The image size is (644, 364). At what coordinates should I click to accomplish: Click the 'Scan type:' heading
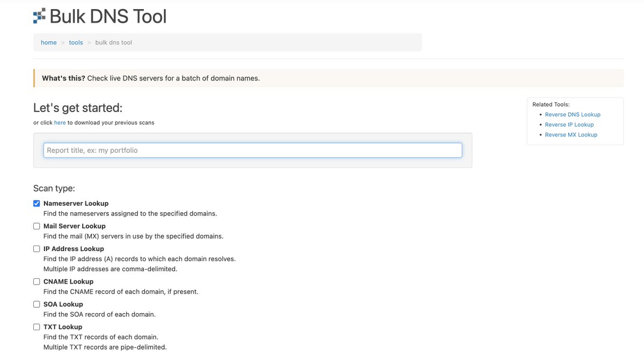[54, 188]
